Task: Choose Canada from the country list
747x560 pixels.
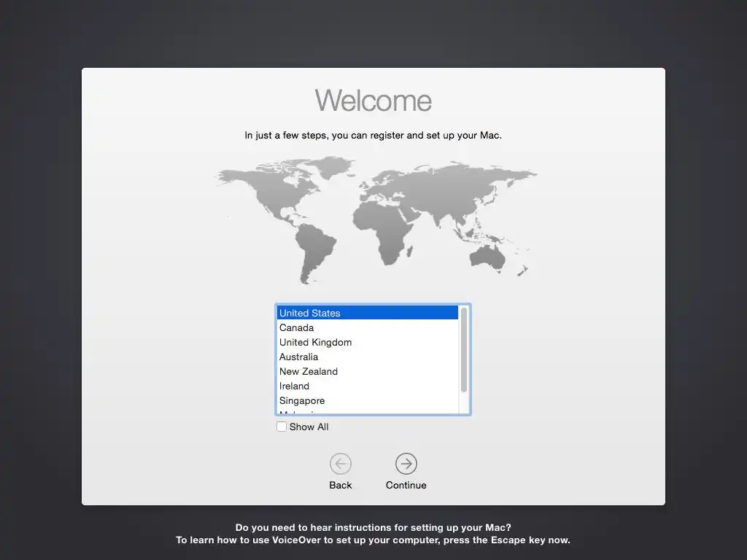Action: 368,327
